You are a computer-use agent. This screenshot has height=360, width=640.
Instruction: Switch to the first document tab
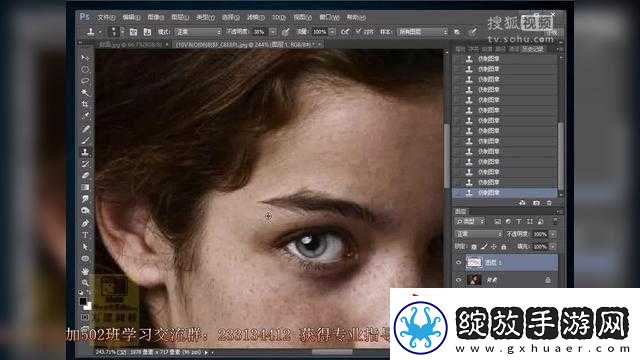tap(132, 44)
